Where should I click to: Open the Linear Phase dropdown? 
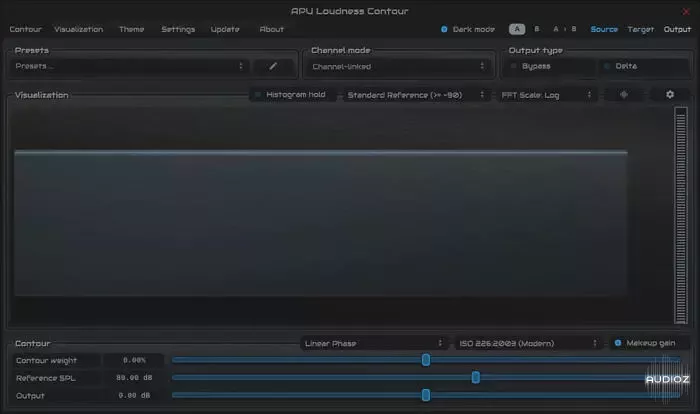click(x=374, y=343)
